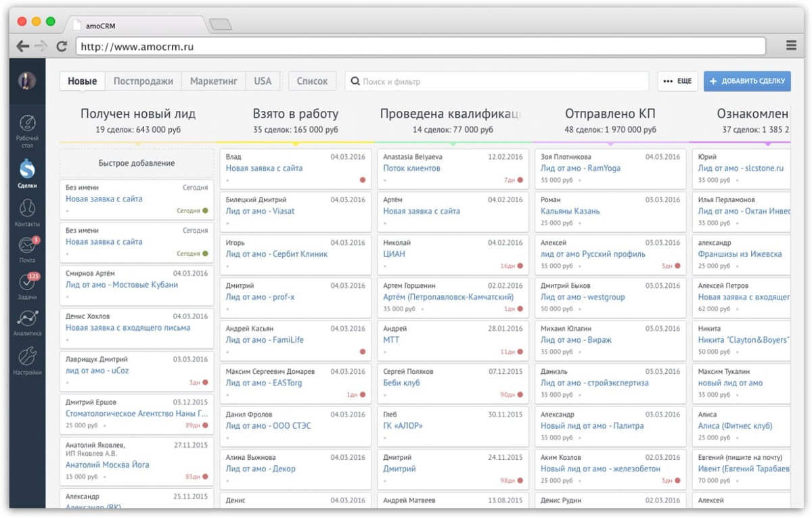The image size is (812, 518).
Task: Switch to Список list view
Action: [x=312, y=81]
